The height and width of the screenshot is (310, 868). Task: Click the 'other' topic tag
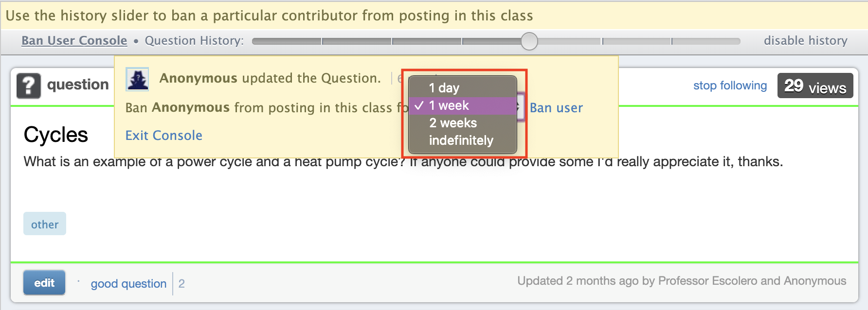pos(44,224)
